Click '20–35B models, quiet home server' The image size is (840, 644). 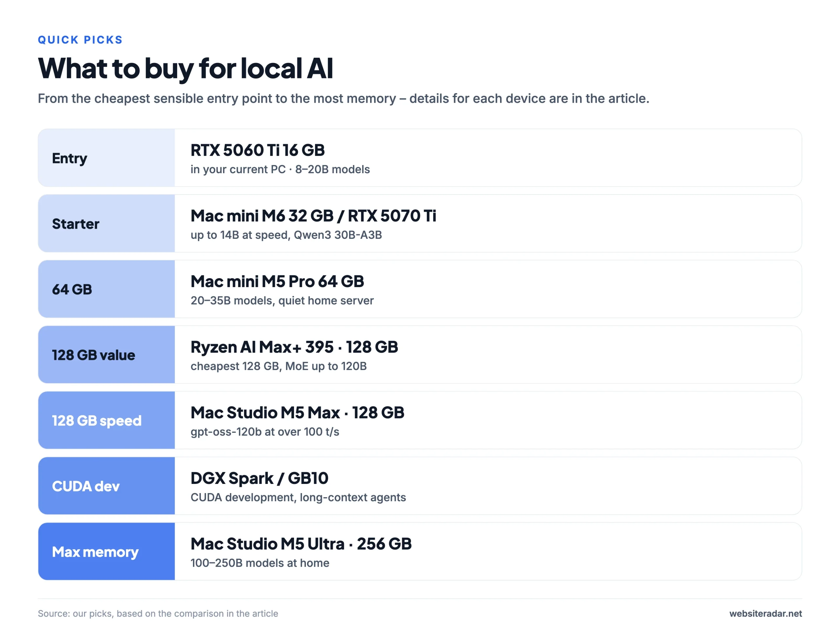282,301
